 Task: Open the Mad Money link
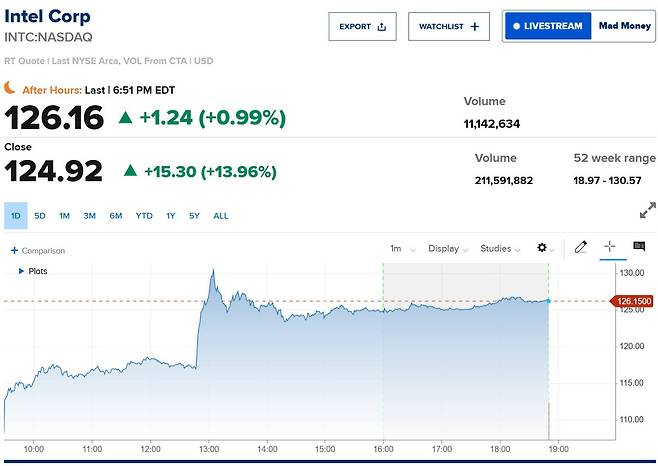pos(624,26)
